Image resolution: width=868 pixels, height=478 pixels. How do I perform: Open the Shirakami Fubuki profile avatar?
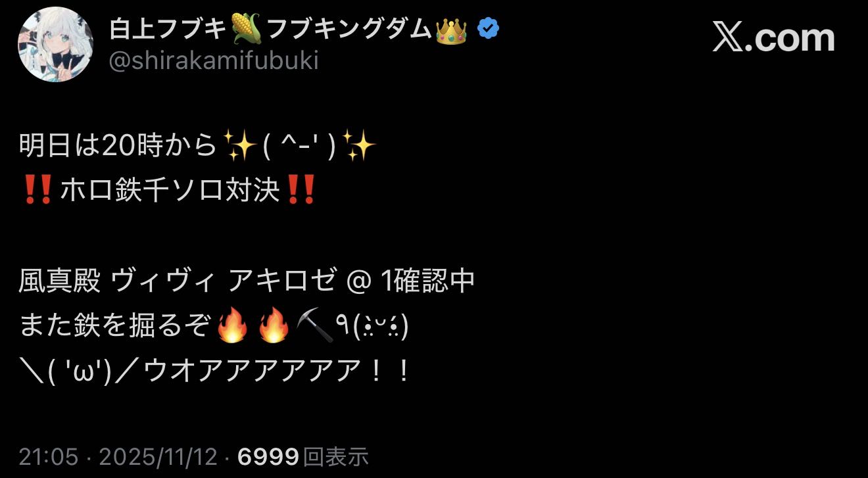coord(55,45)
